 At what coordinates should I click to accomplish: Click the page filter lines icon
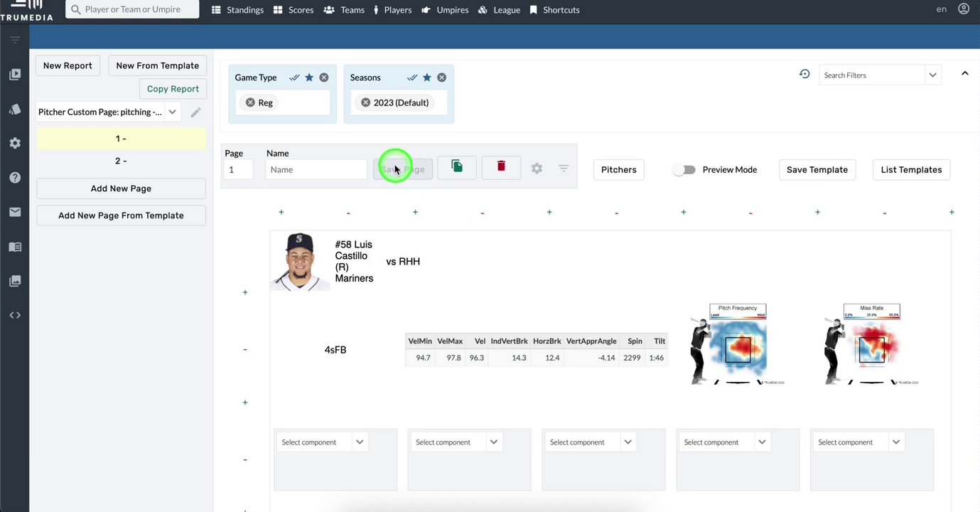tap(564, 169)
